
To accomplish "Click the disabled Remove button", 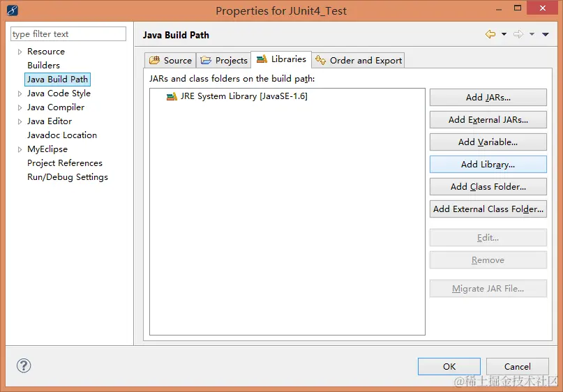I will [488, 260].
